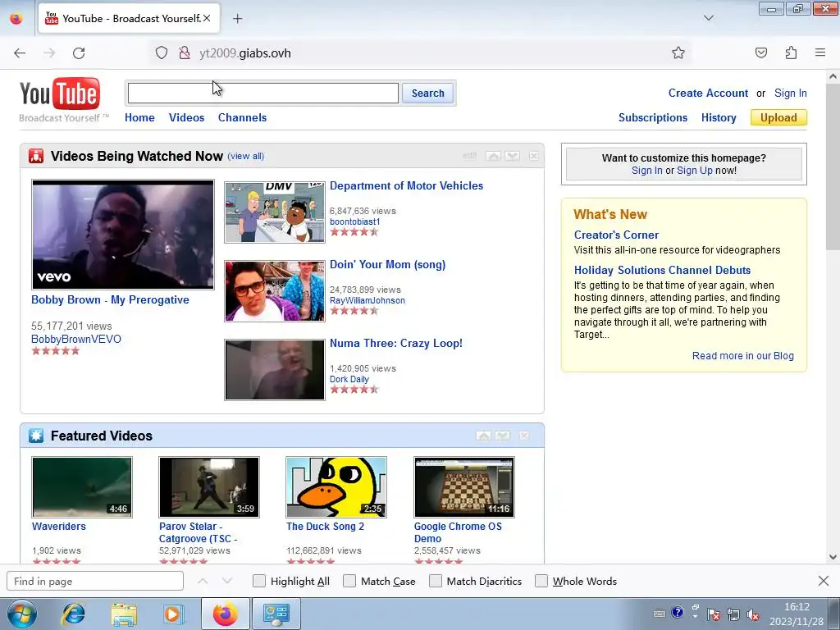Click Sign Up in customize homepage box
The width and height of the screenshot is (840, 630).
[694, 171]
